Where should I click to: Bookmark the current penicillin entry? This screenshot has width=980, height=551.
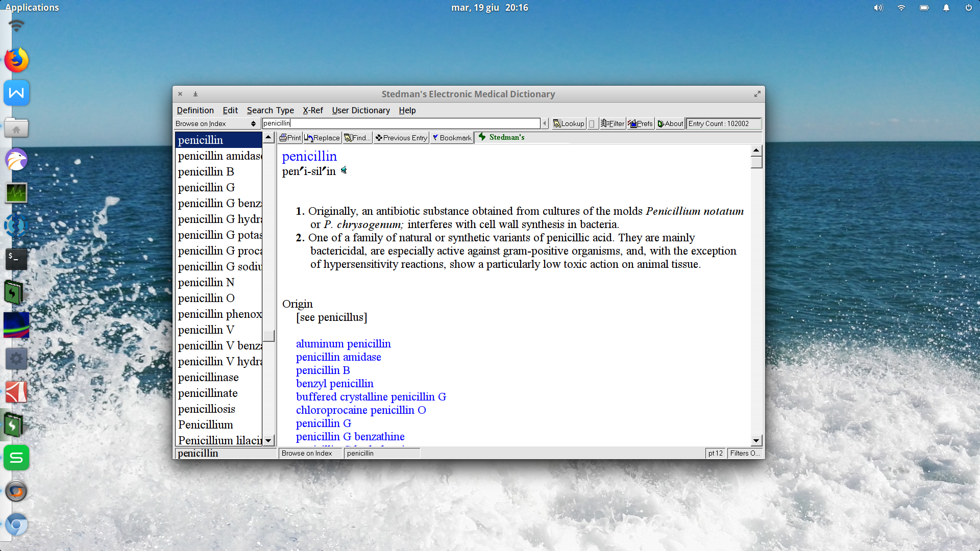[451, 137]
